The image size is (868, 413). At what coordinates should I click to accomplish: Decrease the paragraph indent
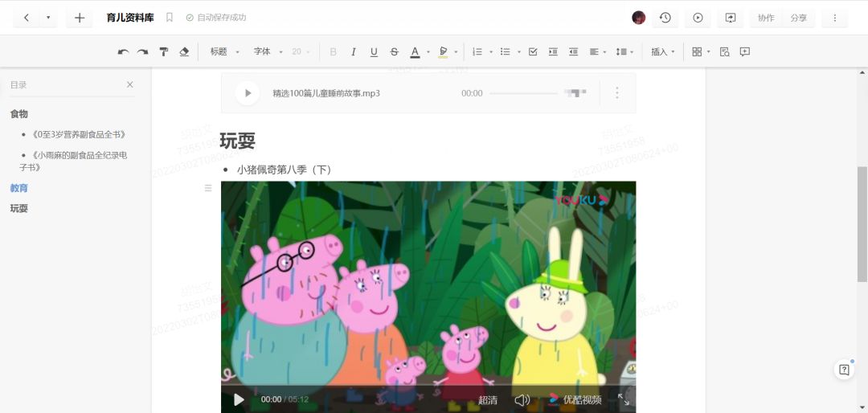tap(574, 51)
